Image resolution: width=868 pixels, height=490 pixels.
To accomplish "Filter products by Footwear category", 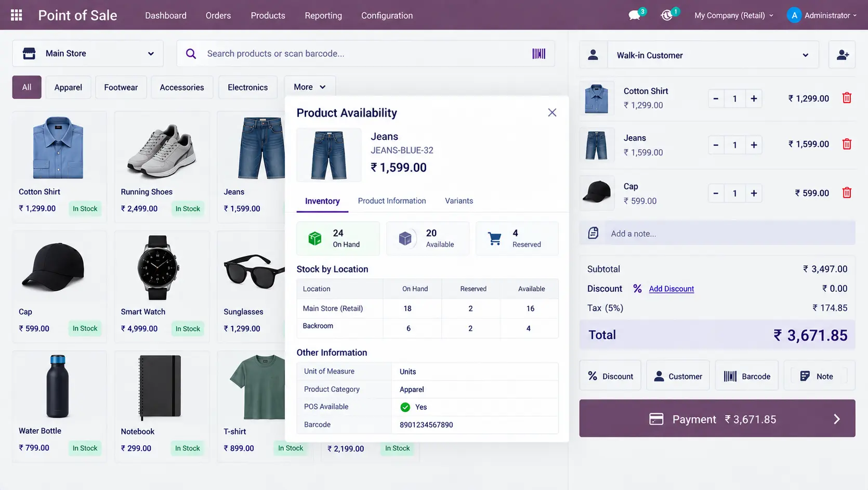I will [x=121, y=87].
